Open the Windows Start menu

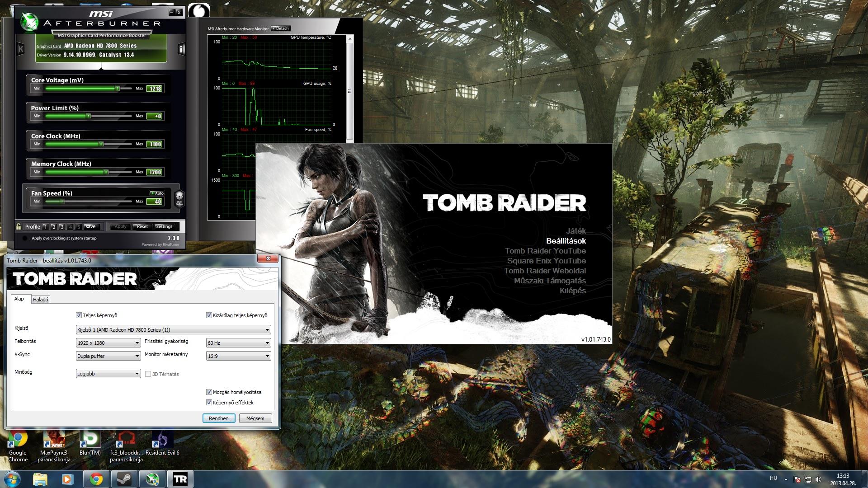pyautogui.click(x=12, y=479)
